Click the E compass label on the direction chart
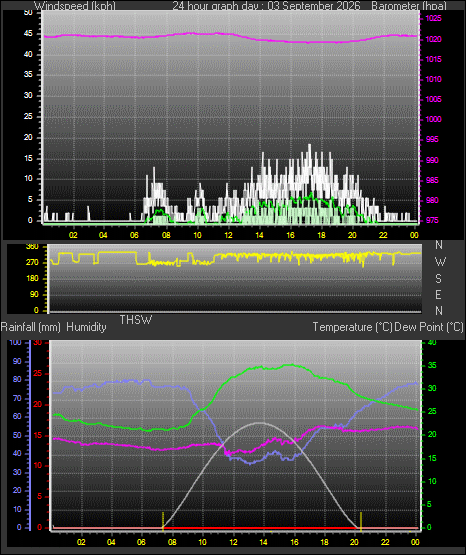The width and height of the screenshot is (466, 555). click(438, 294)
